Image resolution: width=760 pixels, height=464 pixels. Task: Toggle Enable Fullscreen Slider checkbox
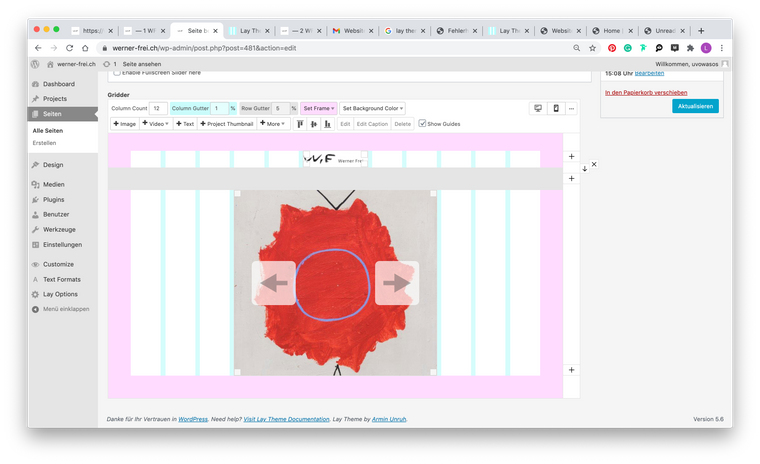(x=117, y=72)
